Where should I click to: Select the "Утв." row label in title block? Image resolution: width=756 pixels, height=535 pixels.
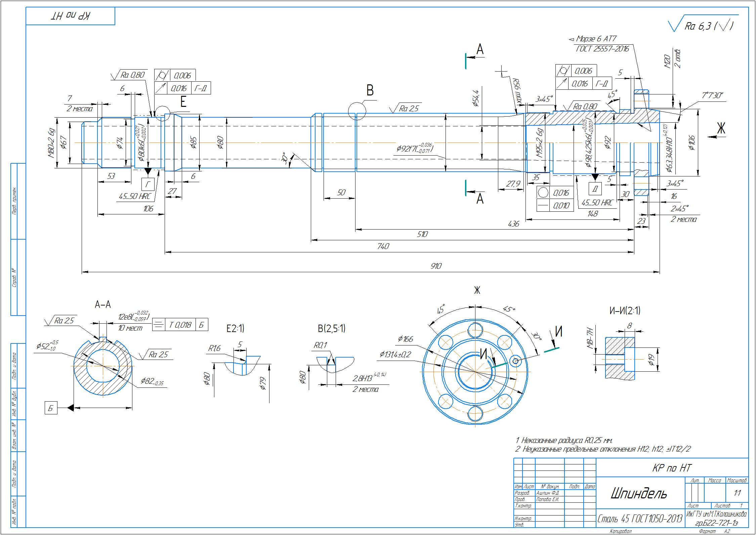coord(519,525)
